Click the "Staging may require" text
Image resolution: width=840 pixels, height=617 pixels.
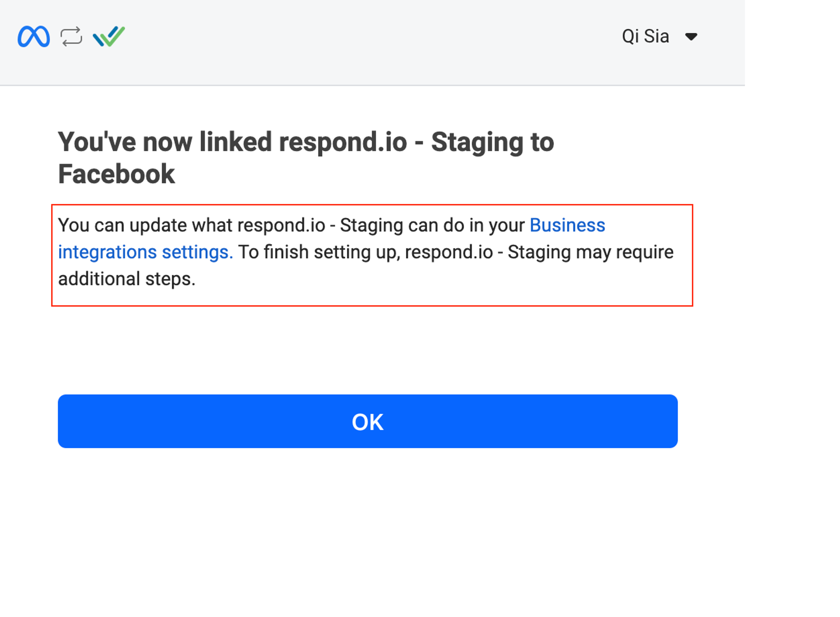tap(590, 252)
